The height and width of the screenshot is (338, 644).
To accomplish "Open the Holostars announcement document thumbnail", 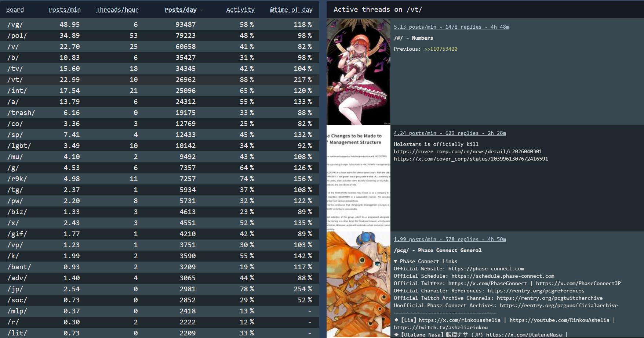I will pos(359,178).
